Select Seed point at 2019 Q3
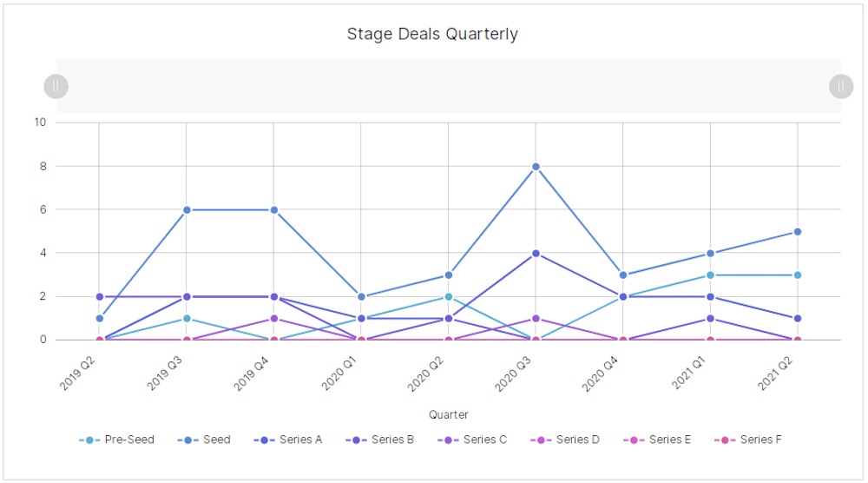Image resolution: width=868 pixels, height=483 pixels. click(187, 209)
